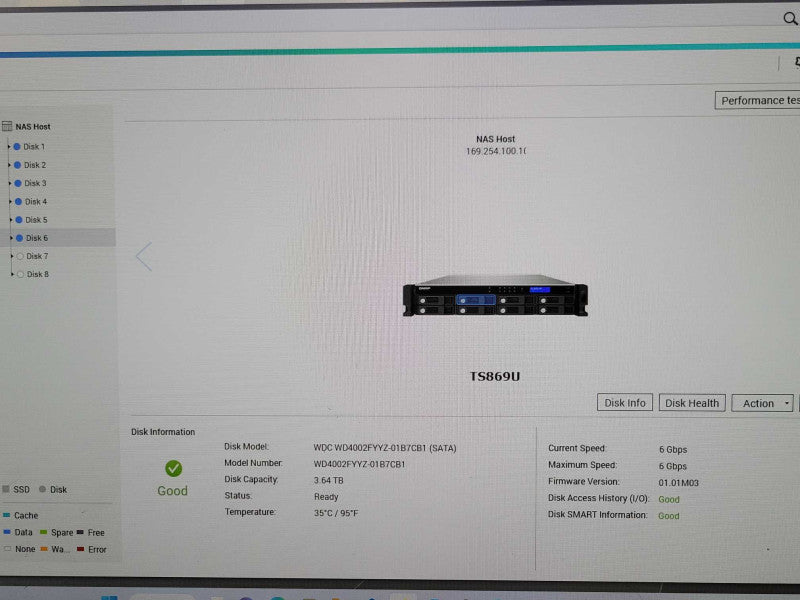Click Disk 5 blue status dot

pos(19,220)
